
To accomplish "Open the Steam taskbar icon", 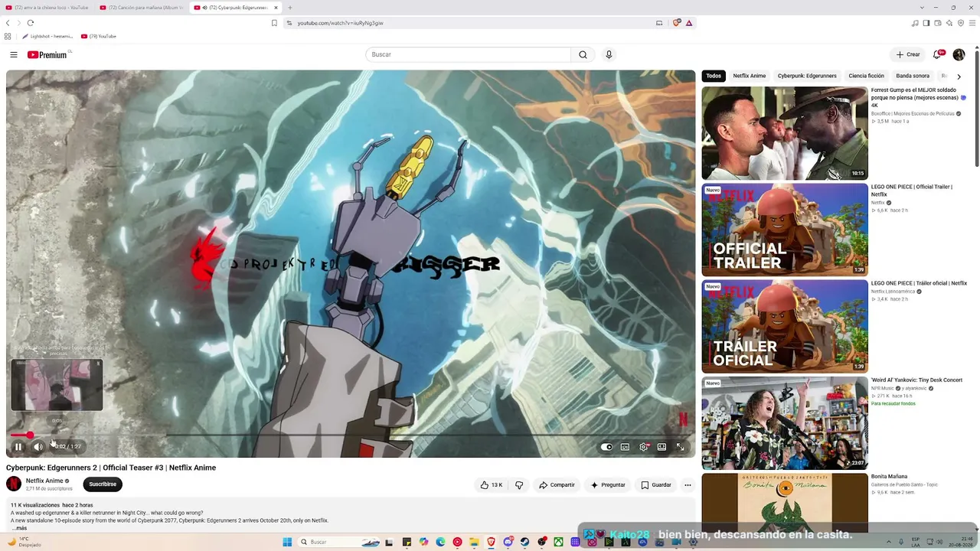I will (x=524, y=542).
